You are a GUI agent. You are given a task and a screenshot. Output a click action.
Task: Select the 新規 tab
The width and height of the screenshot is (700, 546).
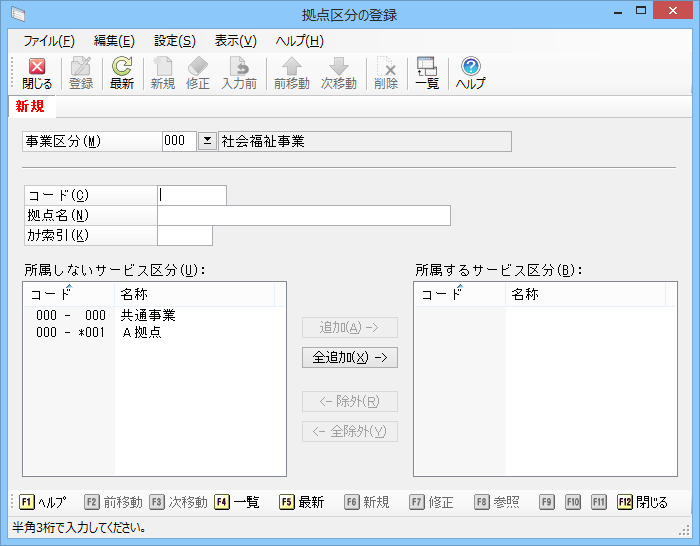30,106
